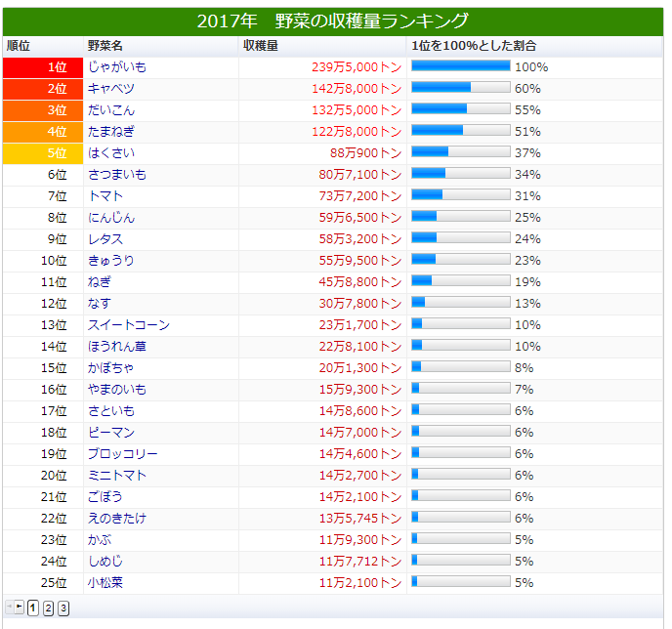The width and height of the screenshot is (672, 629).
Task: Click the 88万900トン harvest value
Action: pos(365,153)
